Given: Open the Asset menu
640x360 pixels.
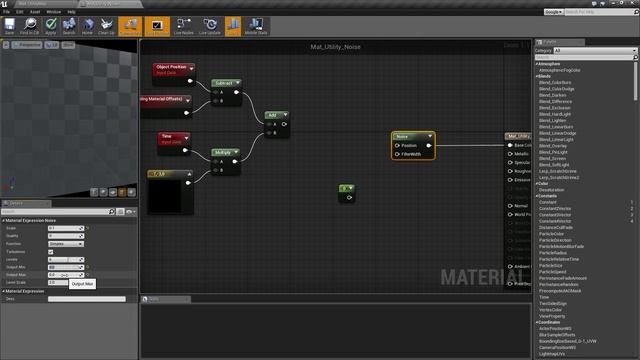Looking at the screenshot, I should click(x=35, y=12).
